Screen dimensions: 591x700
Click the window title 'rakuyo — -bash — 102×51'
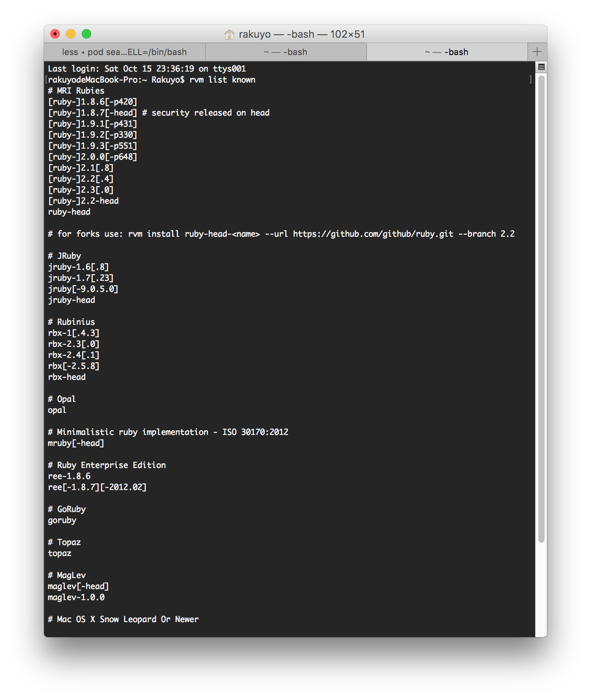pos(301,34)
